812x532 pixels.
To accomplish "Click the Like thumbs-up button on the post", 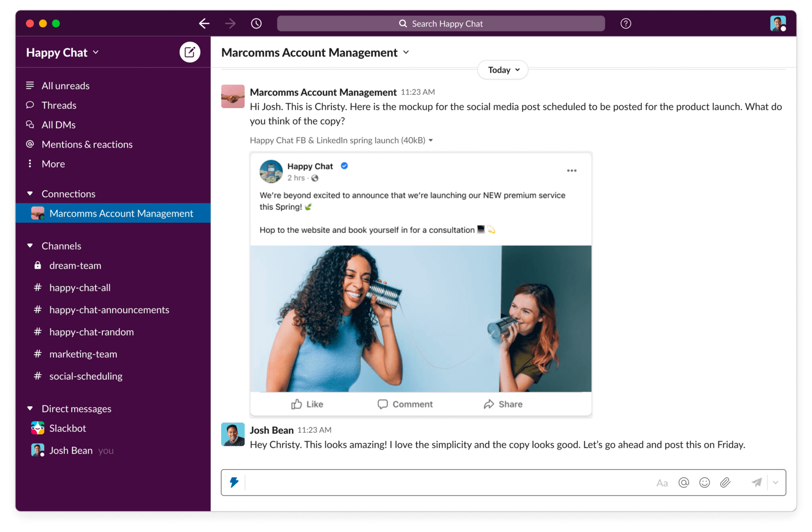I will click(x=307, y=404).
